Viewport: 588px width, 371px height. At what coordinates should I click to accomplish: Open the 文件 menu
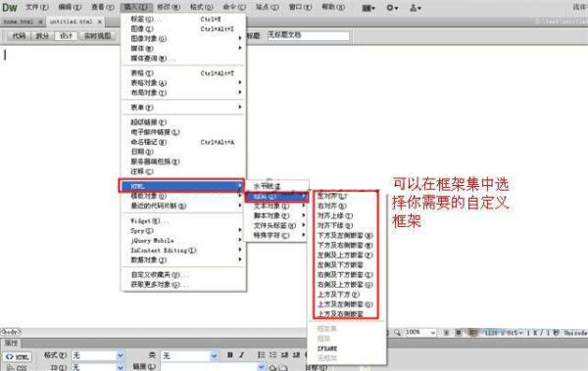pyautogui.click(x=37, y=7)
